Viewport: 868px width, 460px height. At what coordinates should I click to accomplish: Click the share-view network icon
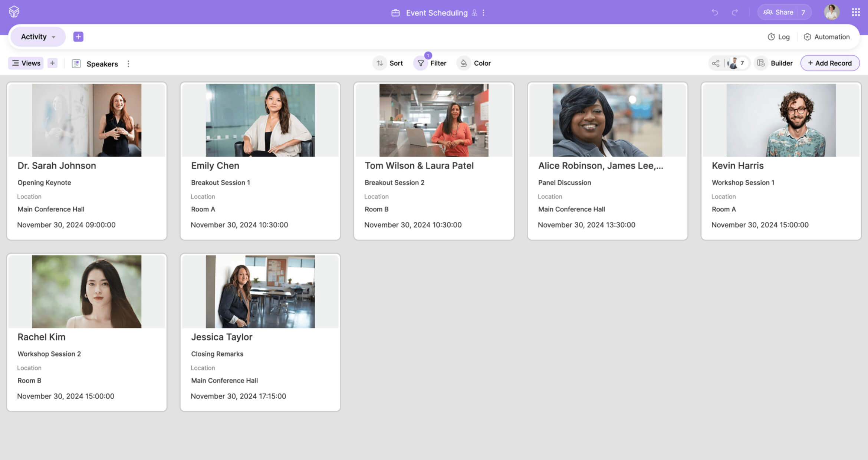tap(716, 63)
